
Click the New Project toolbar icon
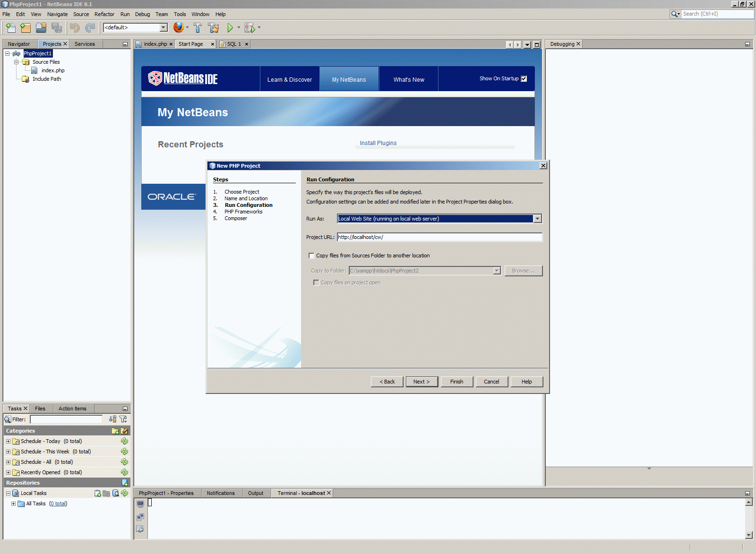pyautogui.click(x=26, y=28)
